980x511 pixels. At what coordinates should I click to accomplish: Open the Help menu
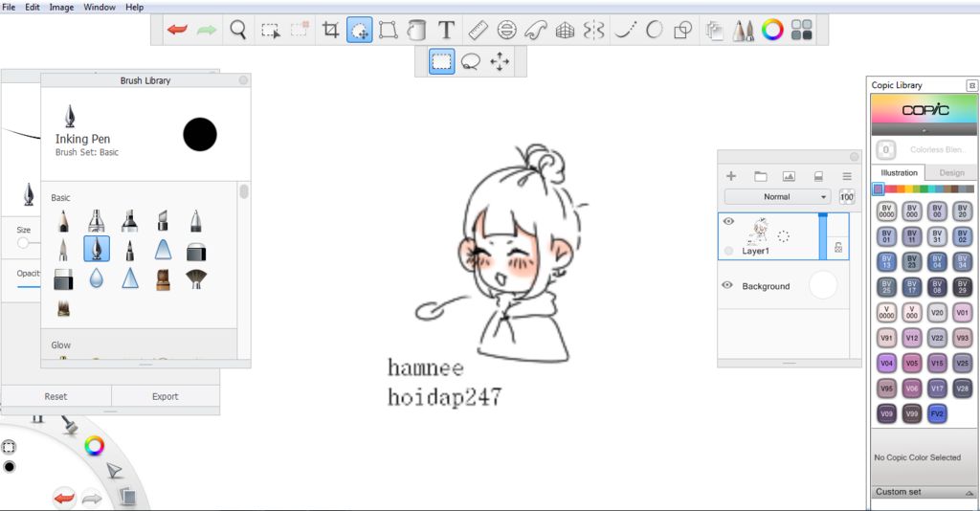134,7
